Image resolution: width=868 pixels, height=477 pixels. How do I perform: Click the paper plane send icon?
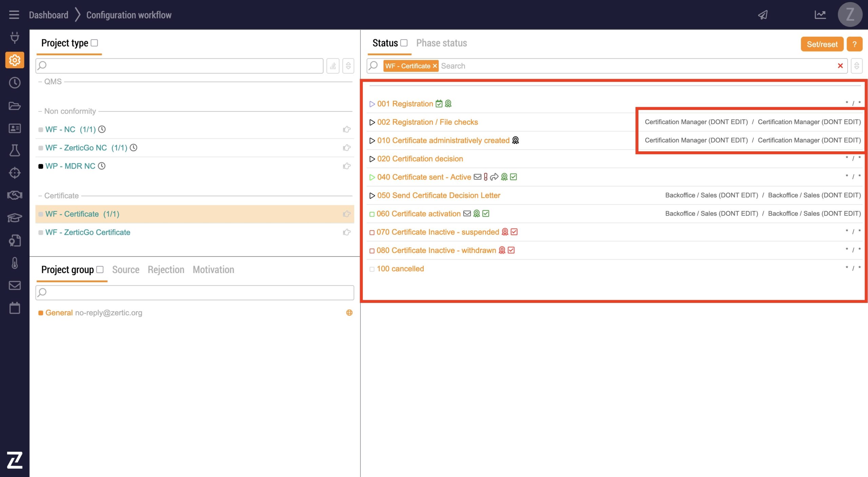(x=763, y=15)
